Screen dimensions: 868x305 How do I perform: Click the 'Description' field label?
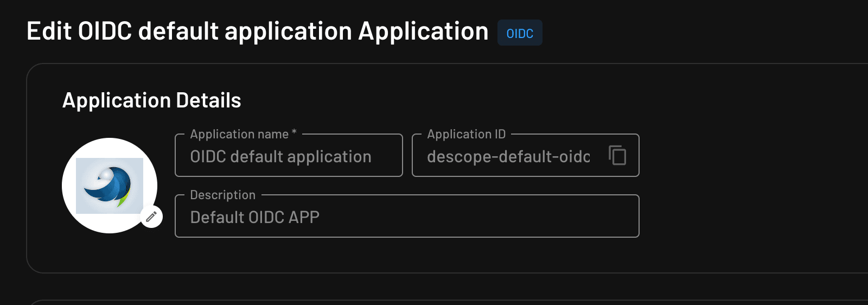(222, 195)
